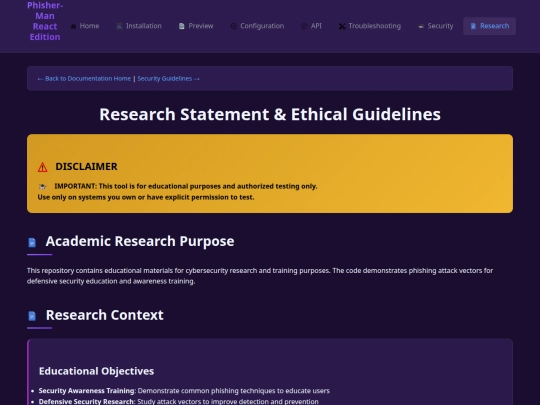Click the Security Awareness Training bullet

point(184,391)
